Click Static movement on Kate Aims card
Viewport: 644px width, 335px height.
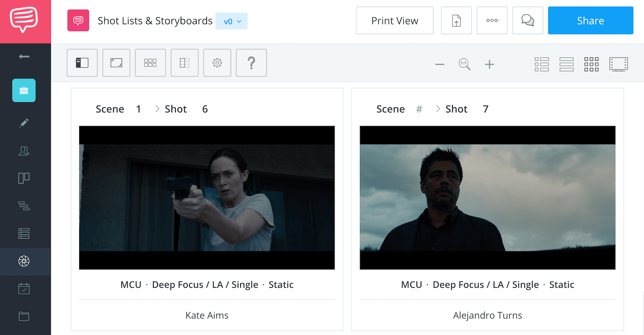click(x=281, y=285)
